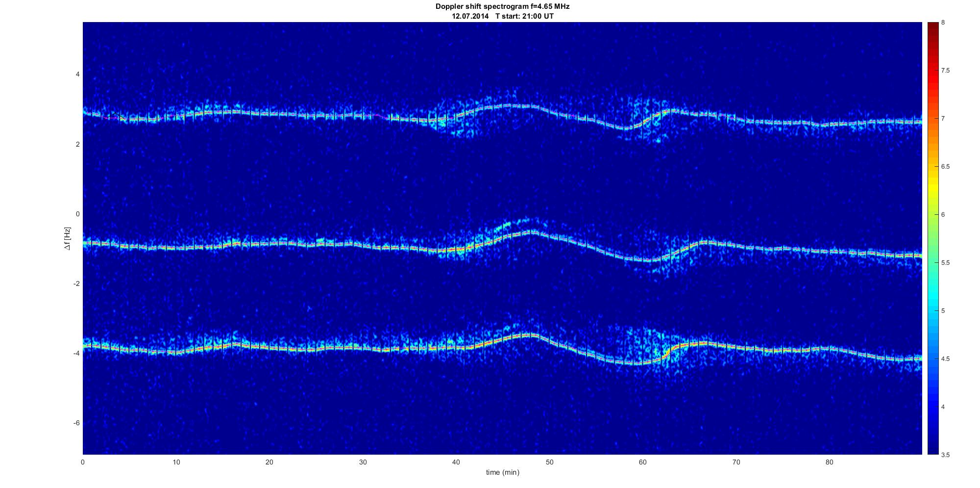The width and height of the screenshot is (980, 488).
Task: Click the subtitle '12.07.2014 T start: 21:00 UT'
Action: [502, 16]
